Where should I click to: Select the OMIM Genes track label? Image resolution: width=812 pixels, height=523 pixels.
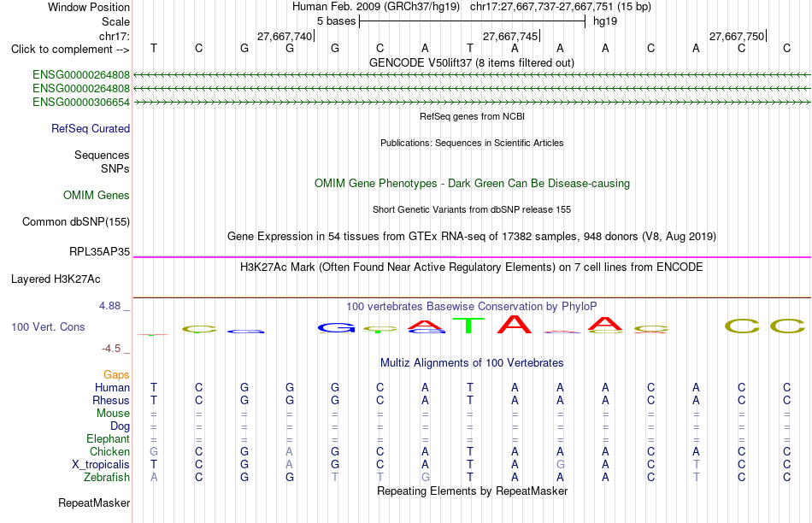96,195
